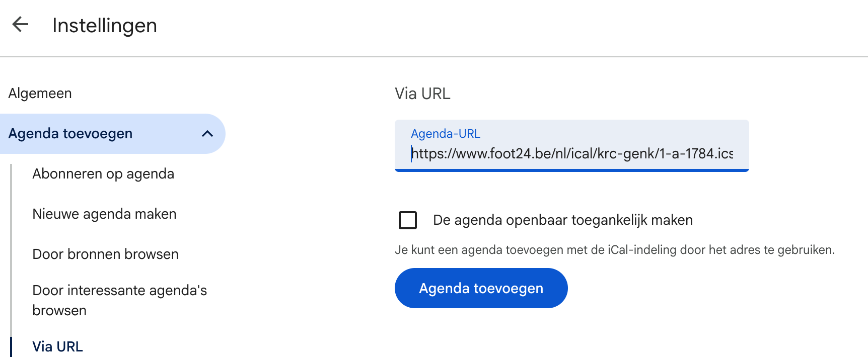This screenshot has height=359, width=868.
Task: Click the iCal-indeling help text
Action: pos(615,250)
